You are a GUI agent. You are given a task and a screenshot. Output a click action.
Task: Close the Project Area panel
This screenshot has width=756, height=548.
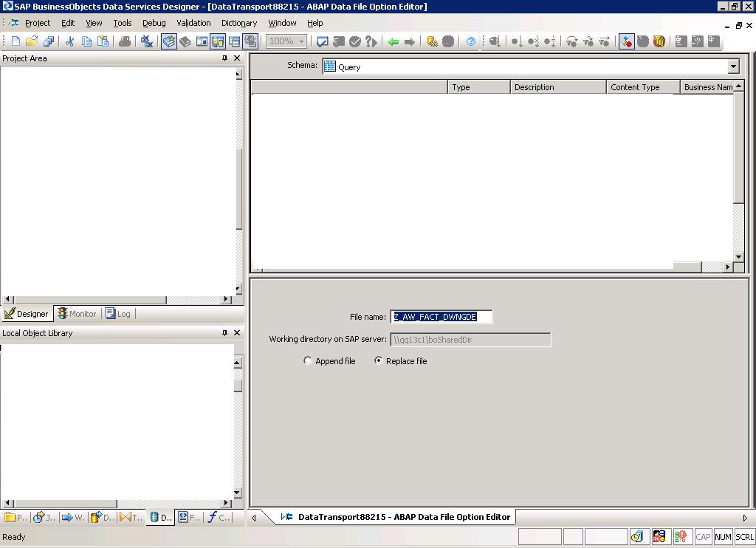(237, 58)
